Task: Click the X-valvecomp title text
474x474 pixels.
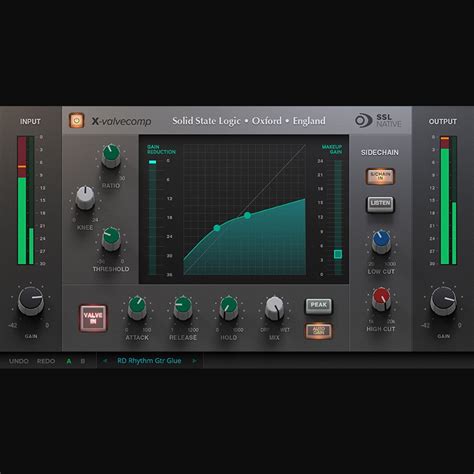Action: pos(121,121)
